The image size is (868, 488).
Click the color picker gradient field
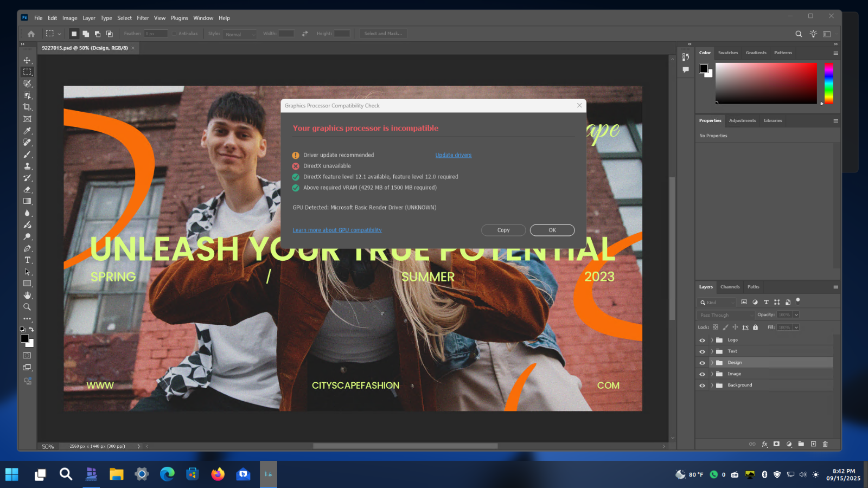(x=765, y=83)
